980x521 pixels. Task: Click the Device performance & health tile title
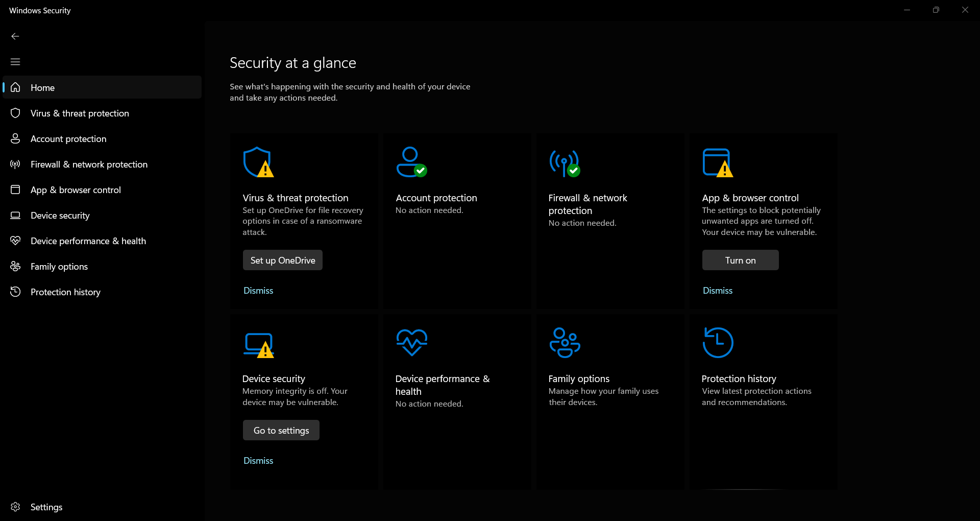[443, 385]
